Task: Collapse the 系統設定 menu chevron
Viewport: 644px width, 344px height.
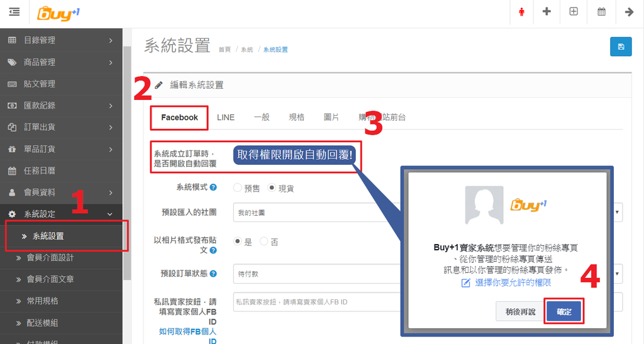Action: [x=109, y=214]
